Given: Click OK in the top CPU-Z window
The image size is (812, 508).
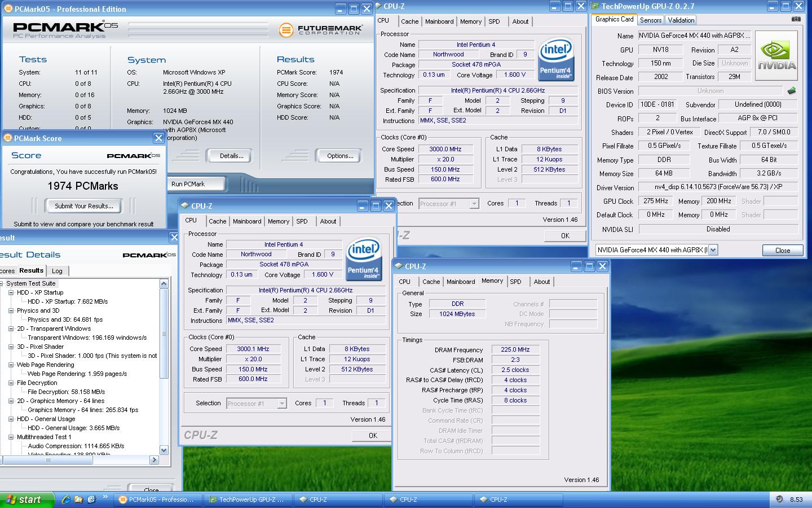Looking at the screenshot, I should [x=565, y=236].
